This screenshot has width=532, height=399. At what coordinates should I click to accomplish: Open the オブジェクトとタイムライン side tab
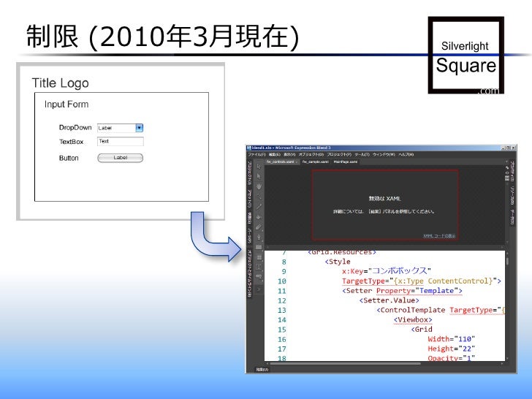coord(249,273)
